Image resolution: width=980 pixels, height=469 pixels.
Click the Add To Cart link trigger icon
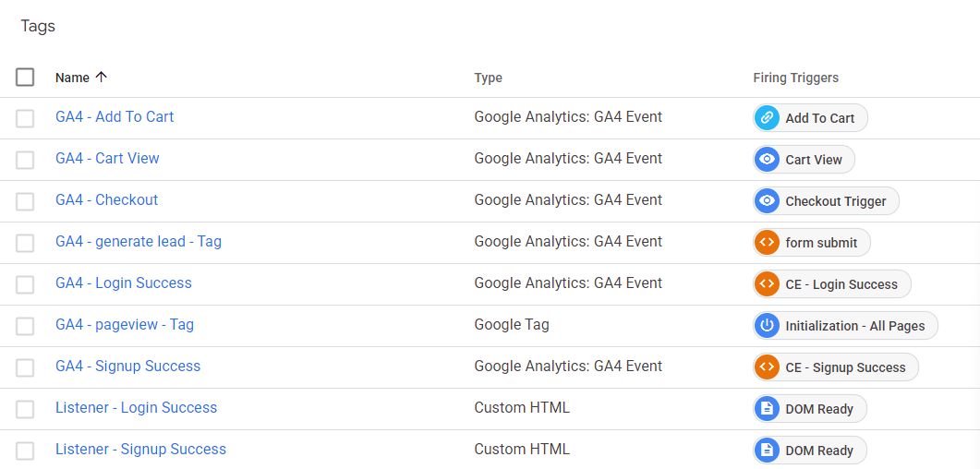pyautogui.click(x=767, y=118)
